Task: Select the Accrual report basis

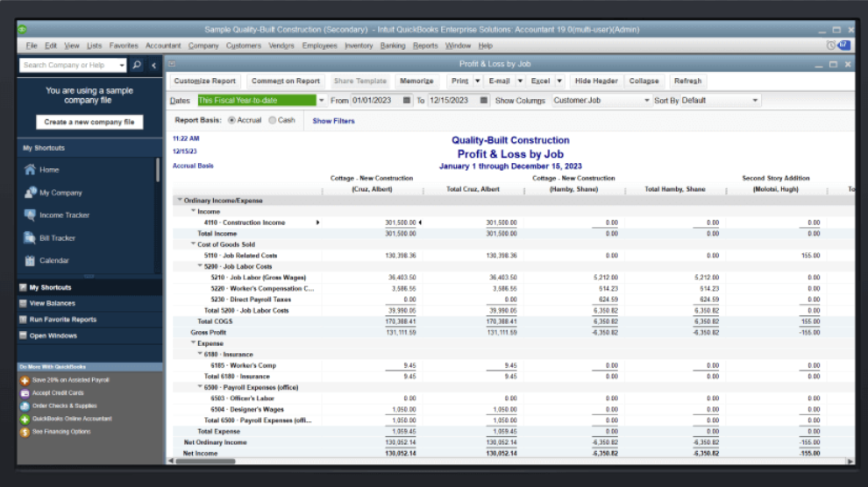Action: (232, 121)
